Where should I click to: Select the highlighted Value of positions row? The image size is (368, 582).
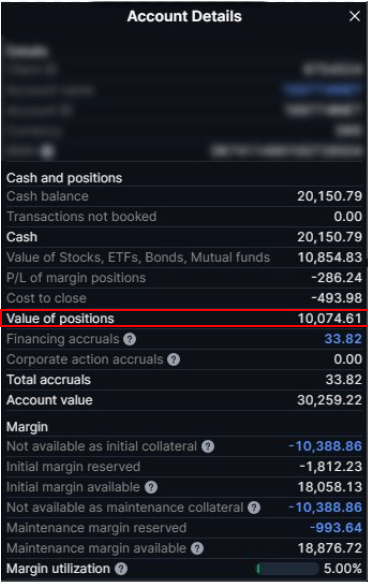tap(184, 318)
